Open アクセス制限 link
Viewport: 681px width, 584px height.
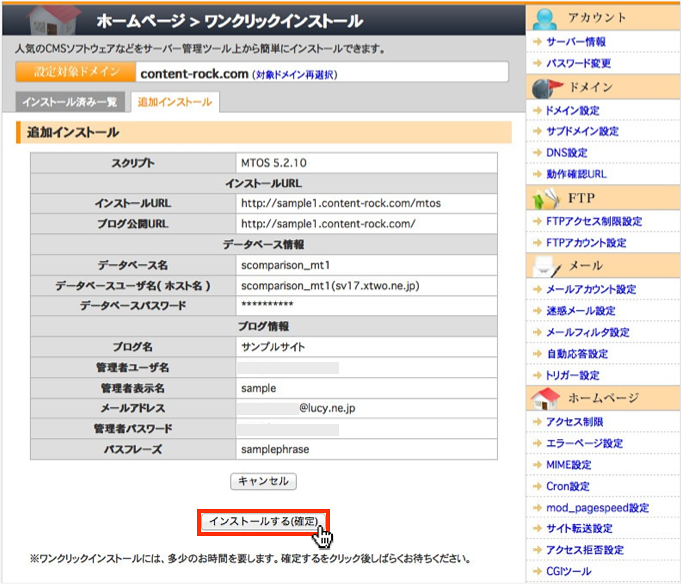(574, 422)
